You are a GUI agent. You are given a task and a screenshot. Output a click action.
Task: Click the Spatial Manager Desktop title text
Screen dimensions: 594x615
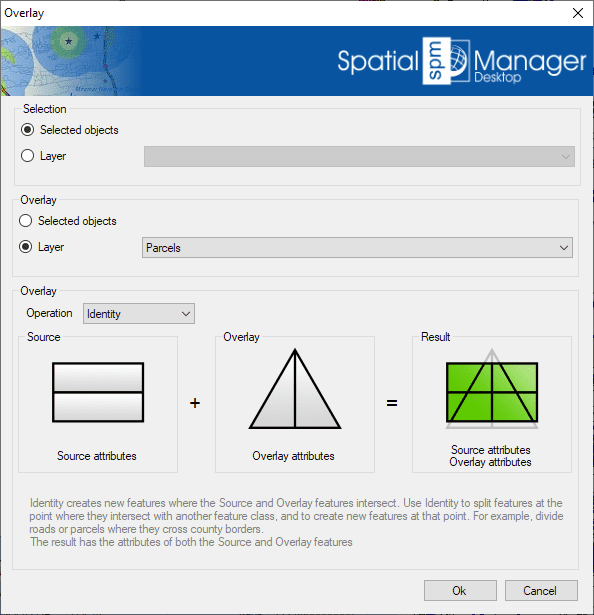pos(462,62)
